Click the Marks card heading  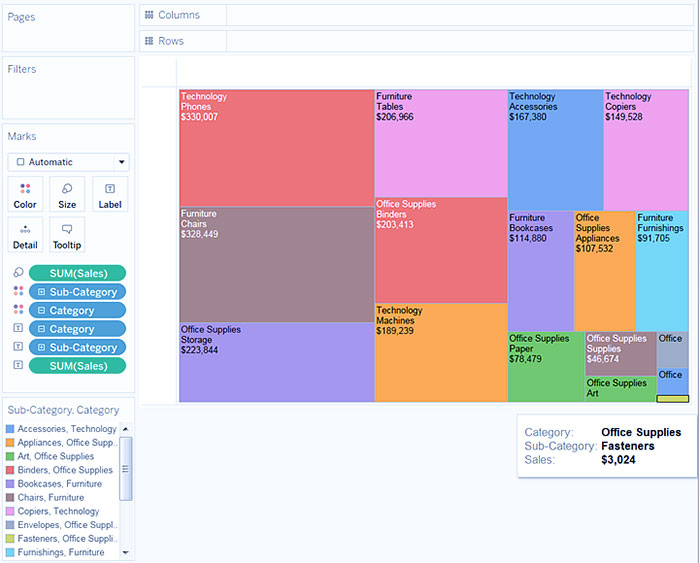point(22,136)
